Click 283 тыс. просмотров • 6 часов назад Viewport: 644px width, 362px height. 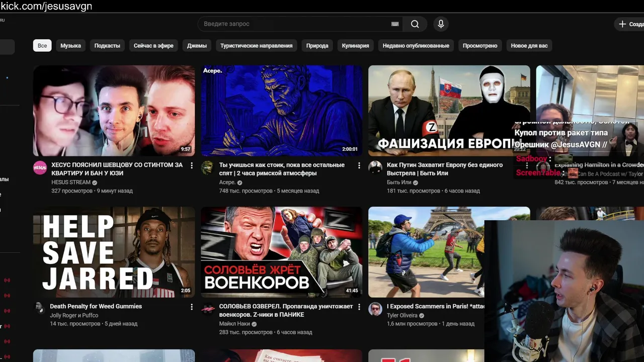pos(266,332)
